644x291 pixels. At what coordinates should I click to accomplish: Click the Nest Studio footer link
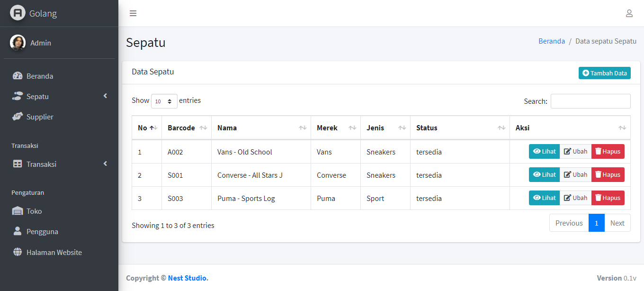(187, 278)
